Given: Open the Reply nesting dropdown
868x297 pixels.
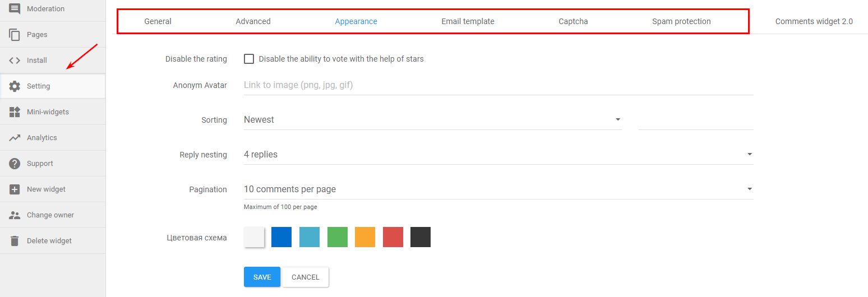Looking at the screenshot, I should tap(498, 154).
